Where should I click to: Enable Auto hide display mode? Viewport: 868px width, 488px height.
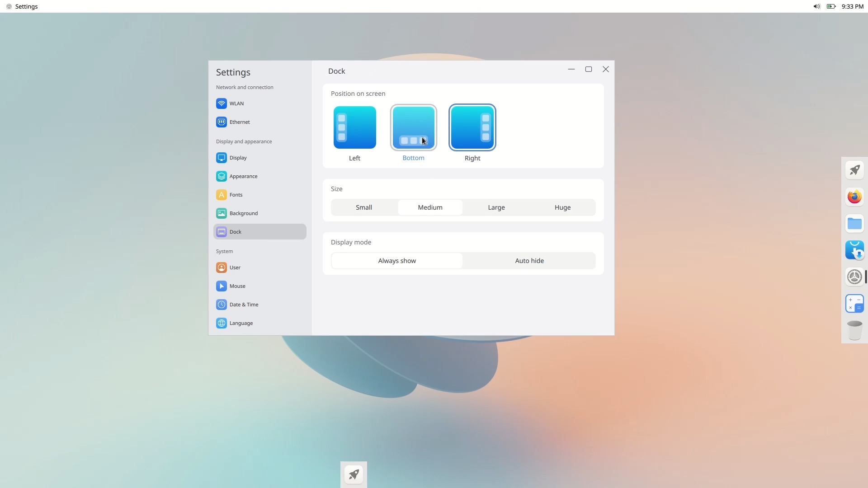(529, 261)
